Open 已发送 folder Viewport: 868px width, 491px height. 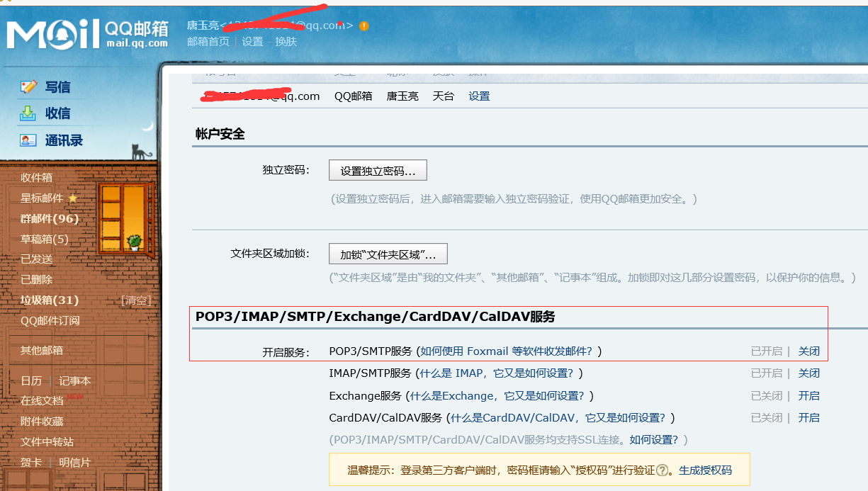click(36, 259)
